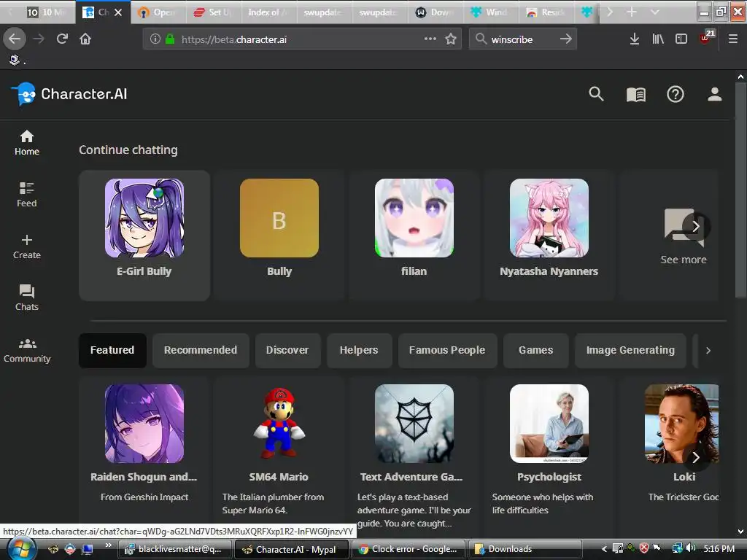The height and width of the screenshot is (560, 747).
Task: Open the Image Generating tab
Action: [630, 351]
